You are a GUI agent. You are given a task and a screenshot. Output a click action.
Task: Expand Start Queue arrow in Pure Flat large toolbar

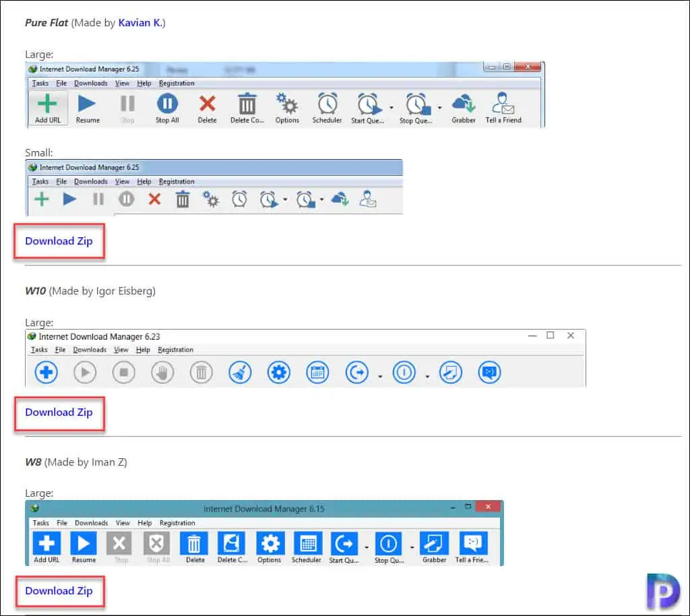tap(391, 108)
